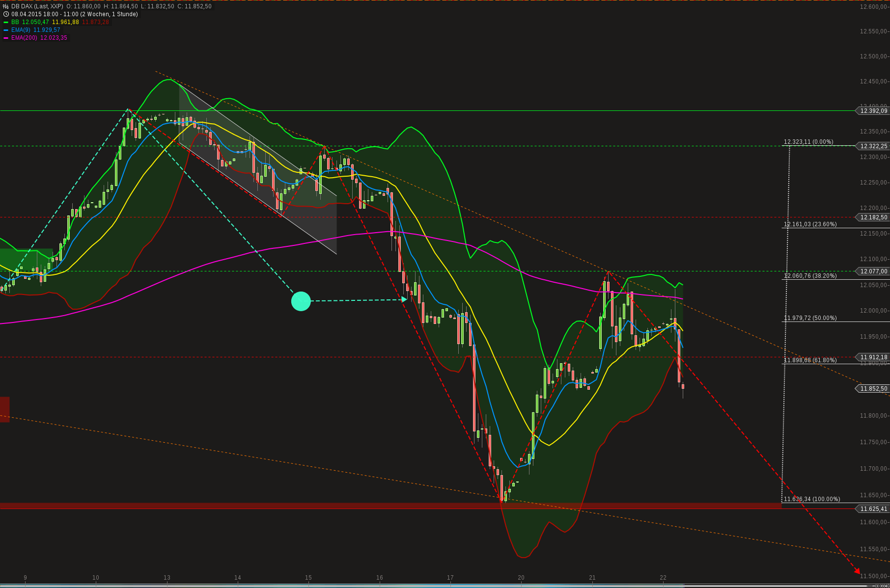Click the 12.450,00 price axis label

873,81
